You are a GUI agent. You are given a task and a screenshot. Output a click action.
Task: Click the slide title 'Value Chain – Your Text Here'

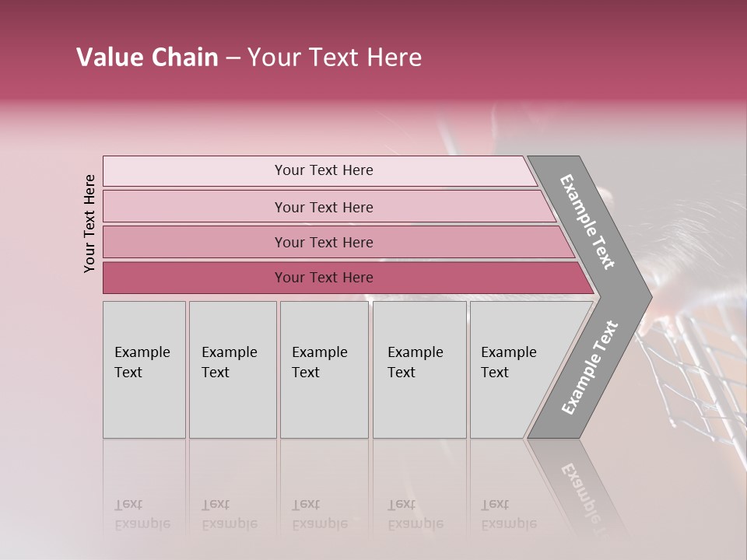click(249, 57)
